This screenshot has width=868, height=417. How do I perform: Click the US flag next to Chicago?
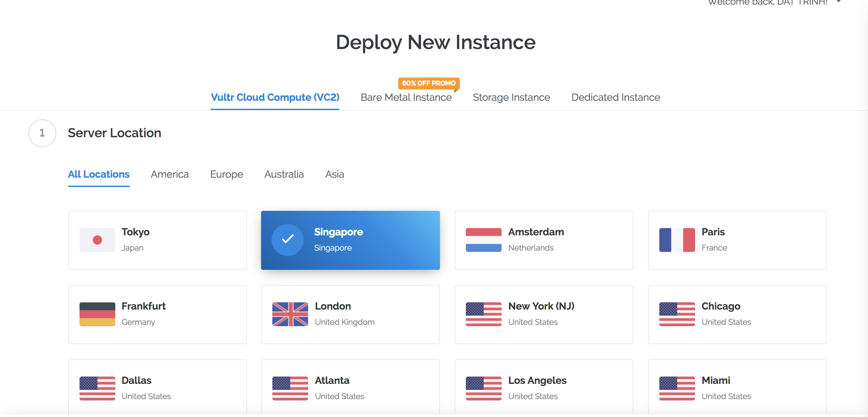point(677,314)
